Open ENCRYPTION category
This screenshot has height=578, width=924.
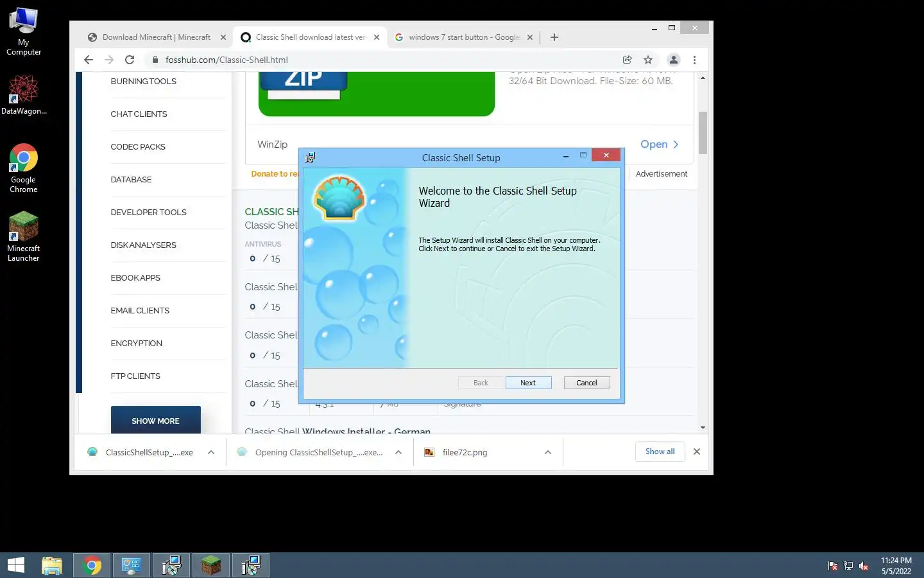[x=136, y=344]
